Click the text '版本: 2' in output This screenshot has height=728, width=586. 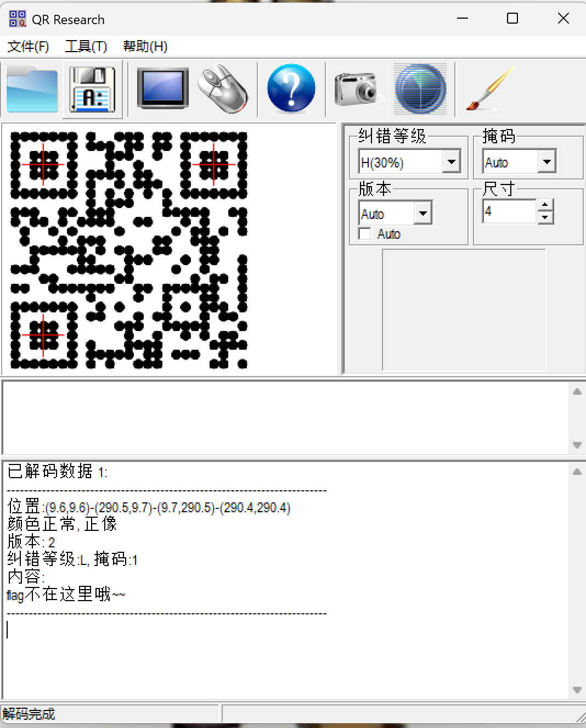click(x=31, y=542)
